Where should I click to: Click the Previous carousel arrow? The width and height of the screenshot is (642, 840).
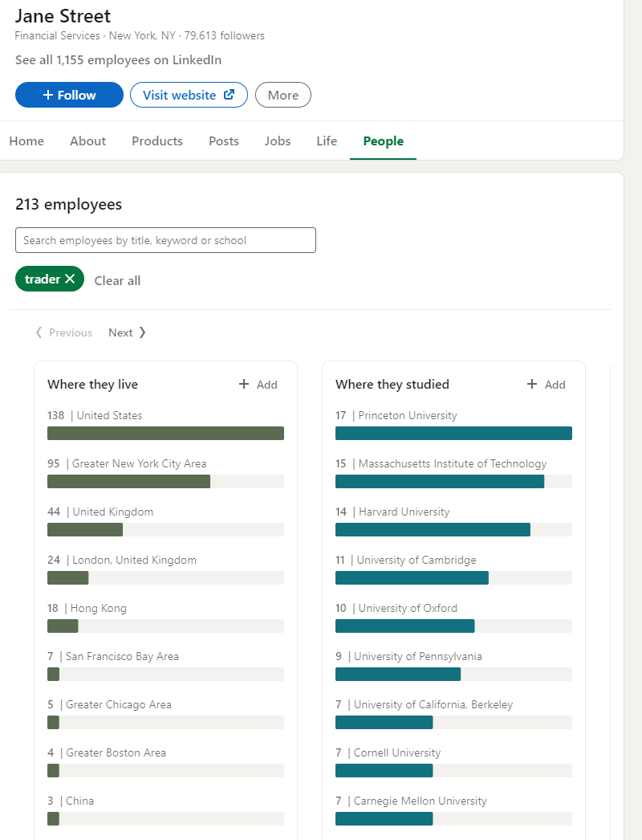[63, 332]
